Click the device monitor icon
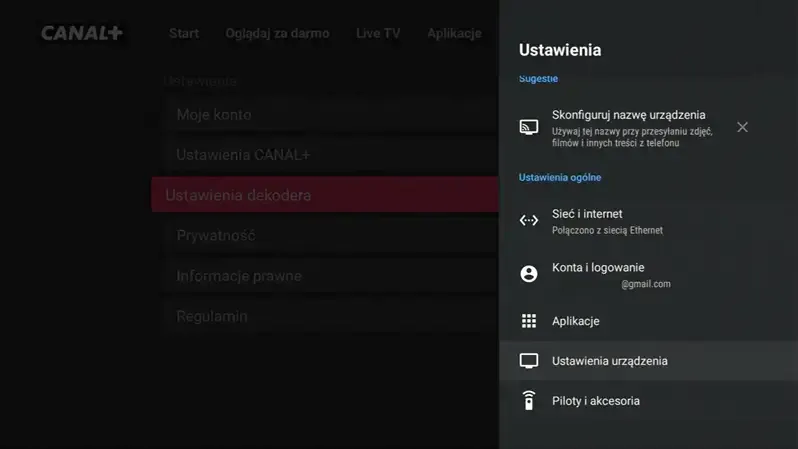Viewport: 798px width, 449px height. click(x=529, y=361)
